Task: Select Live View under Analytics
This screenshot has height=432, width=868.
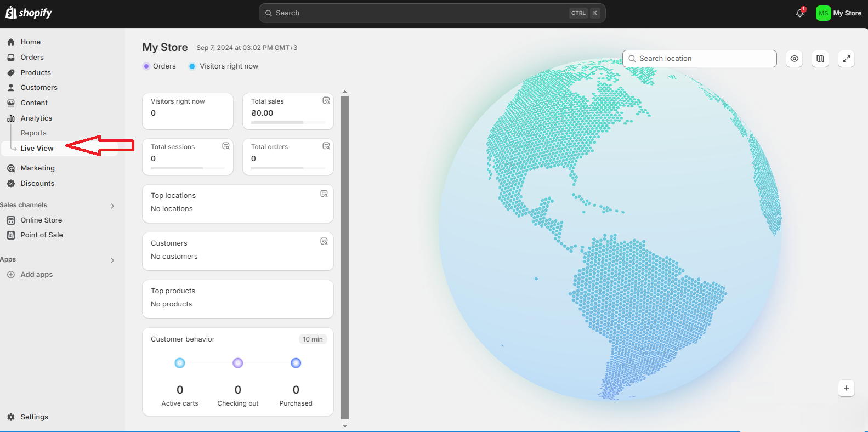Action: (x=37, y=148)
